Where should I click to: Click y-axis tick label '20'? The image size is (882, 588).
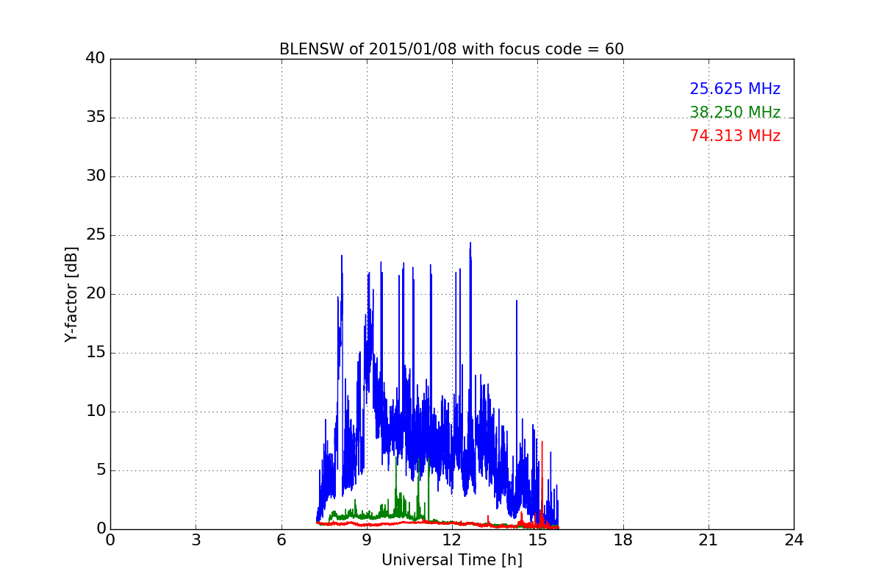tap(96, 294)
